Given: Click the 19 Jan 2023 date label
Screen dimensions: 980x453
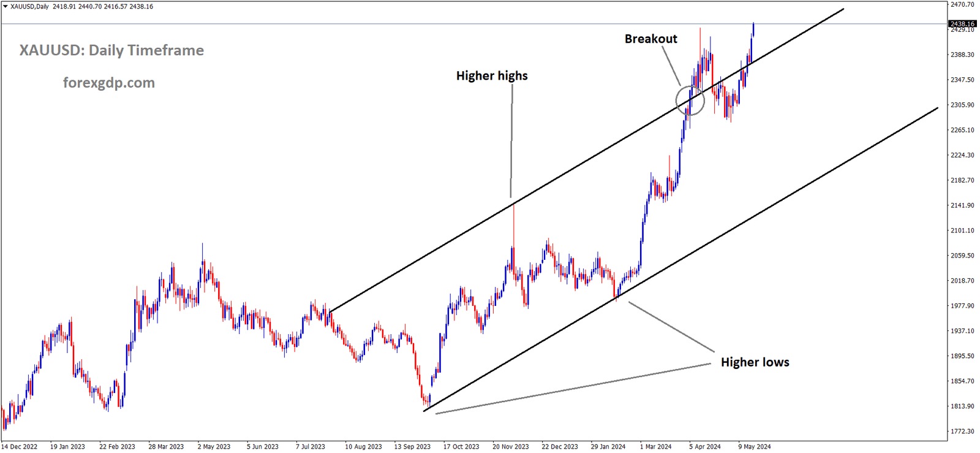Looking at the screenshot, I should point(67,447).
